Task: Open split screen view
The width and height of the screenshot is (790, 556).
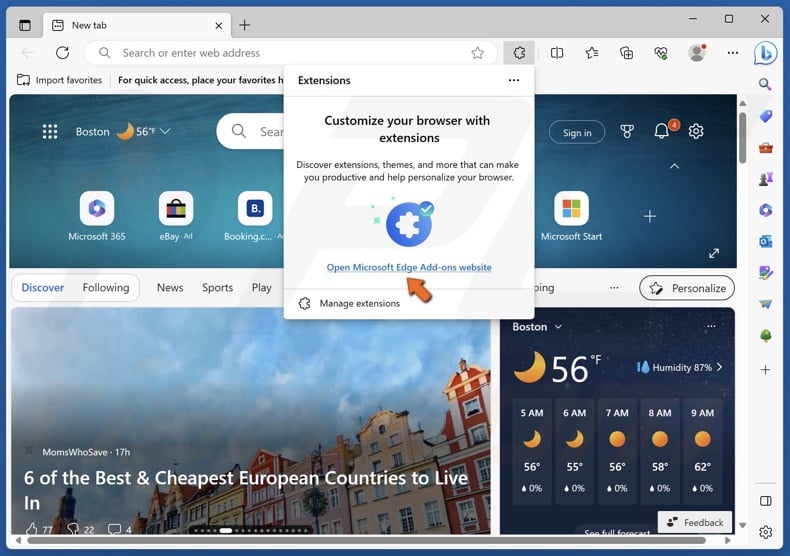Action: pyautogui.click(x=557, y=52)
